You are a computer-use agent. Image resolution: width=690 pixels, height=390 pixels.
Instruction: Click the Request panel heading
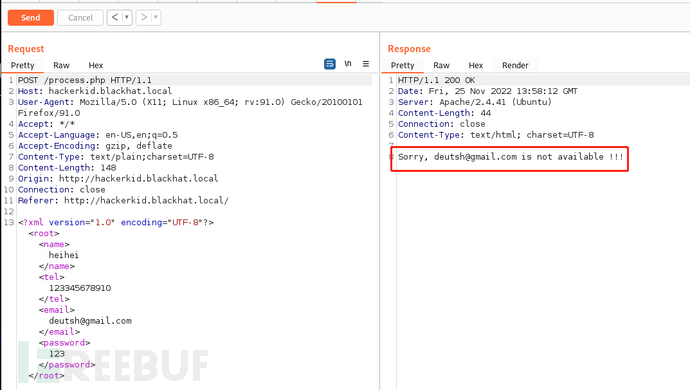coord(26,48)
